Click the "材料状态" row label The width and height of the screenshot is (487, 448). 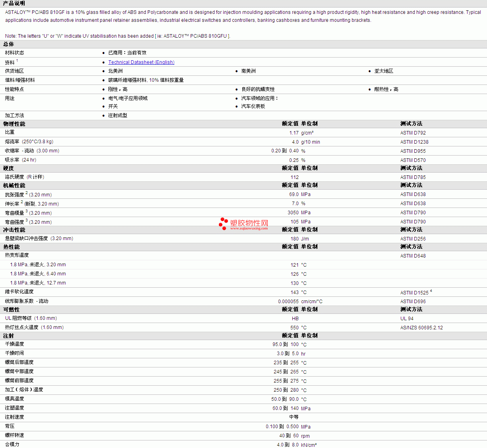(14, 53)
